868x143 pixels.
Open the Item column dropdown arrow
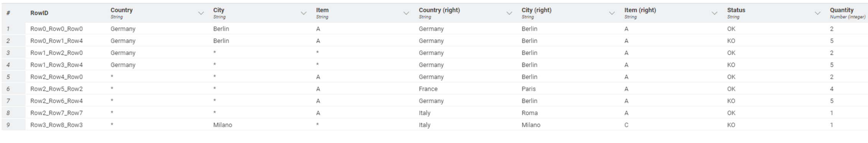406,13
